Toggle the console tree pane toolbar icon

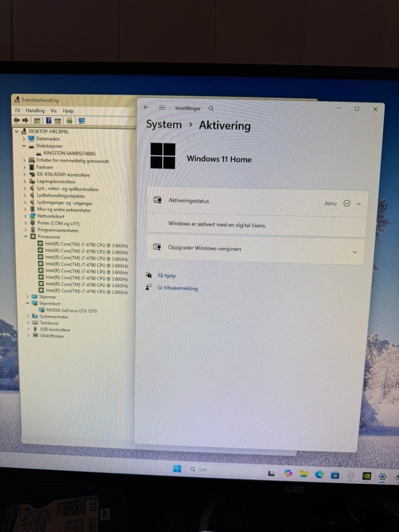coord(37,121)
